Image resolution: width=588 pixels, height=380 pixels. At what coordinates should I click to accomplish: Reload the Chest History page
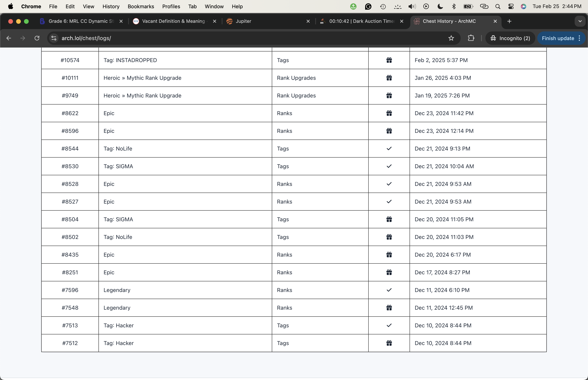click(x=37, y=38)
